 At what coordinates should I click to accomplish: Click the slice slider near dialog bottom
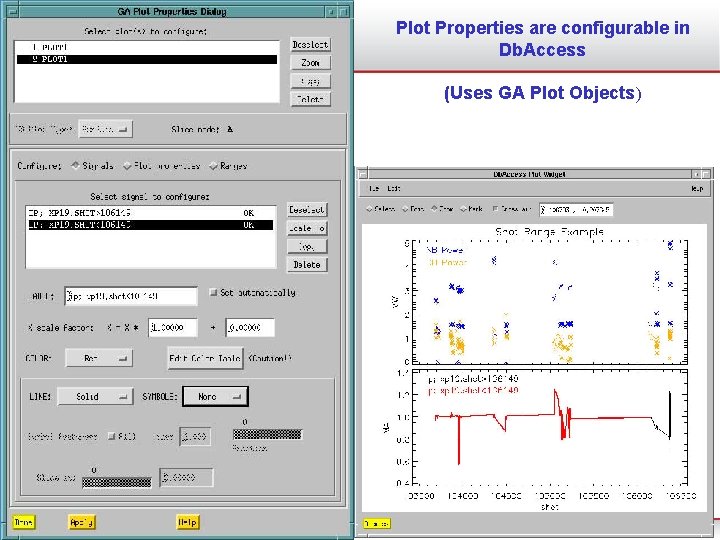click(x=117, y=482)
